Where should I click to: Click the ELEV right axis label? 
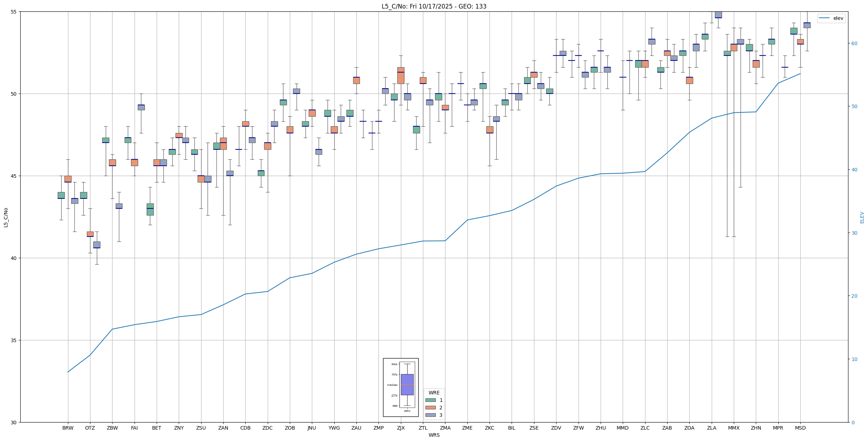point(862,217)
